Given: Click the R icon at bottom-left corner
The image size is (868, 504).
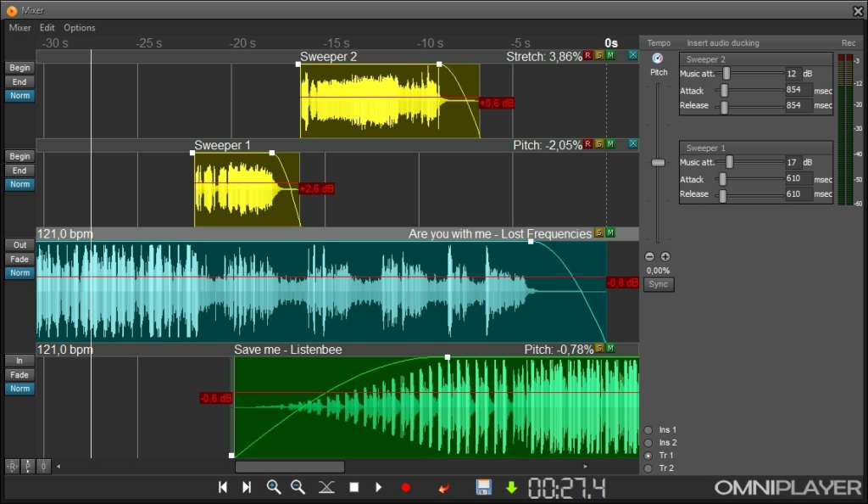Looking at the screenshot, I should pos(12,467).
